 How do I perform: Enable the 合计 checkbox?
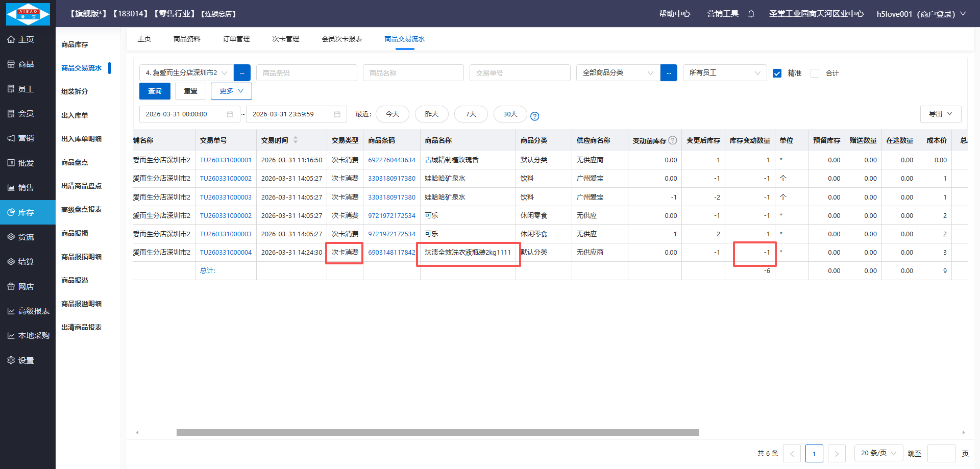point(815,73)
